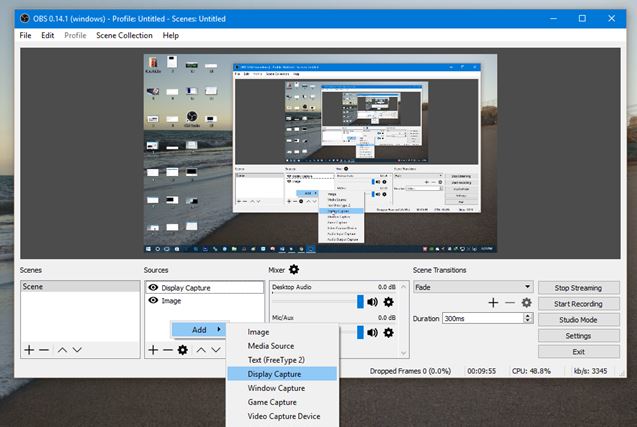Open the Profile menu
Viewport: 637px width, 427px height.
(x=75, y=35)
